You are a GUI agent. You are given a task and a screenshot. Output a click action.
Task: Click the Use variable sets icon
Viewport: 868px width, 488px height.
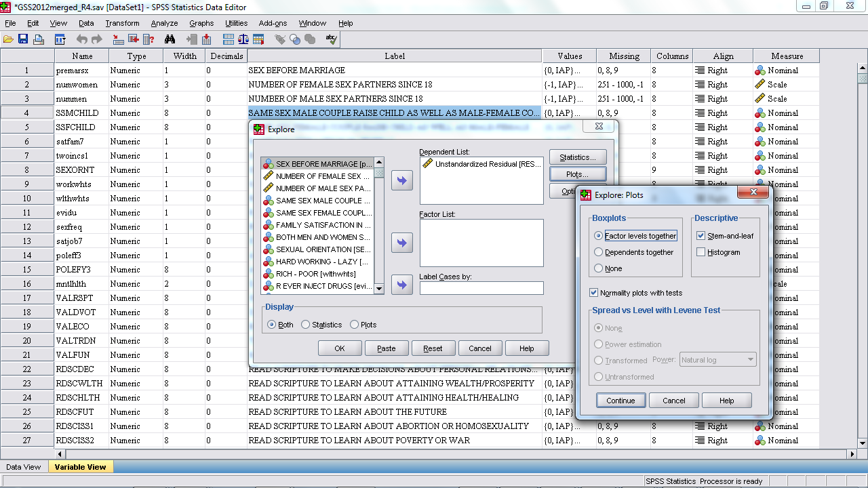pyautogui.click(x=295, y=39)
